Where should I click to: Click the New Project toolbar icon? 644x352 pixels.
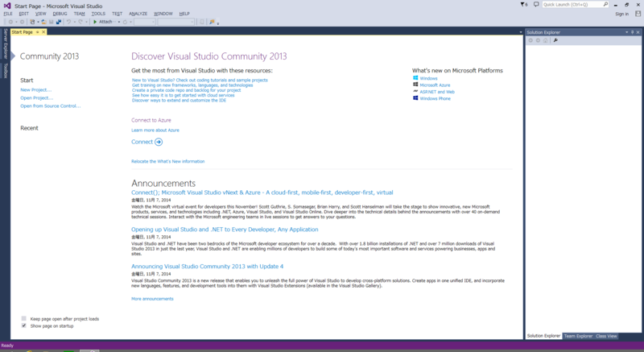coord(32,22)
